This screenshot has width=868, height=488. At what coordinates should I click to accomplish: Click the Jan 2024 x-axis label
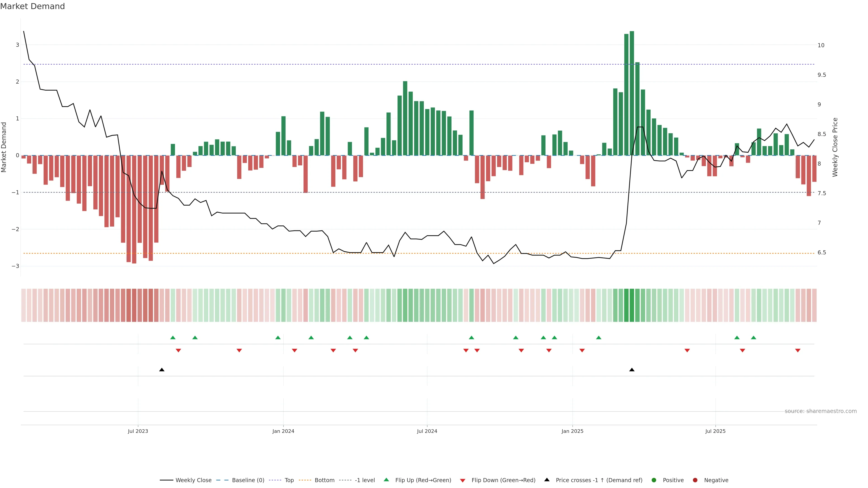tap(283, 431)
